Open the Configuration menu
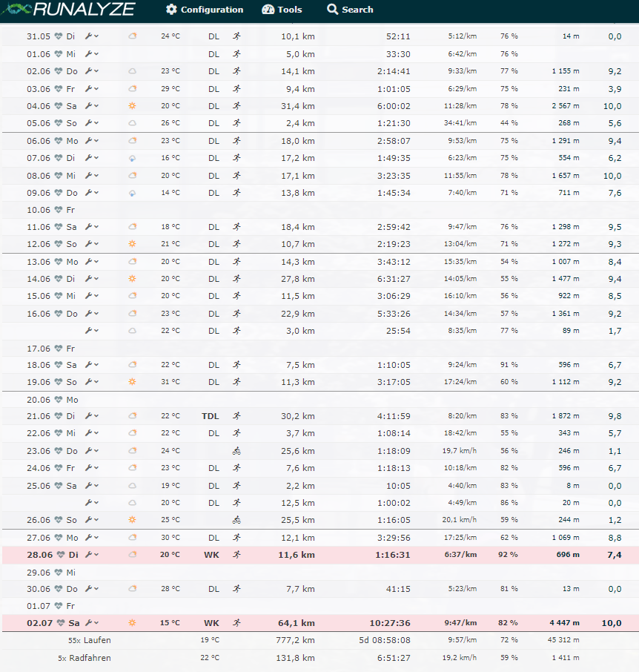The image size is (639, 672). 205,10
